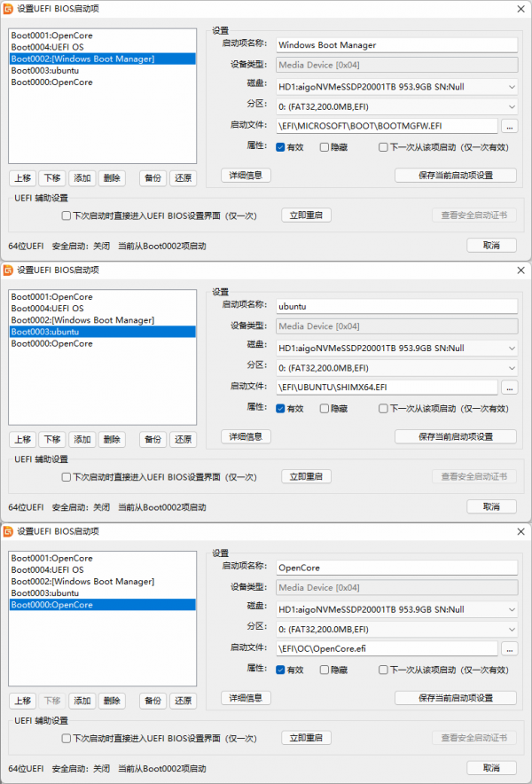532x784 pixels.
Task: Click 下移 in the Windows Boot Manager dialog
Action: click(x=52, y=178)
